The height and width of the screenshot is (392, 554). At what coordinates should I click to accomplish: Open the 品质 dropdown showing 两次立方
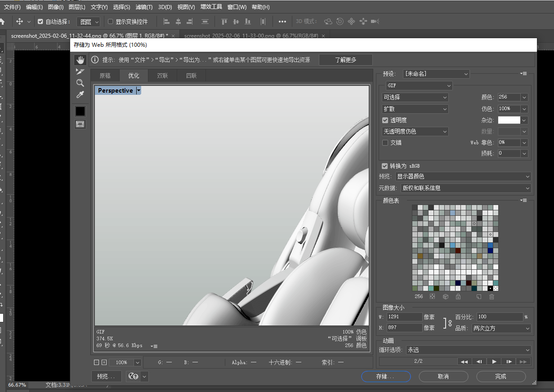[500, 329]
